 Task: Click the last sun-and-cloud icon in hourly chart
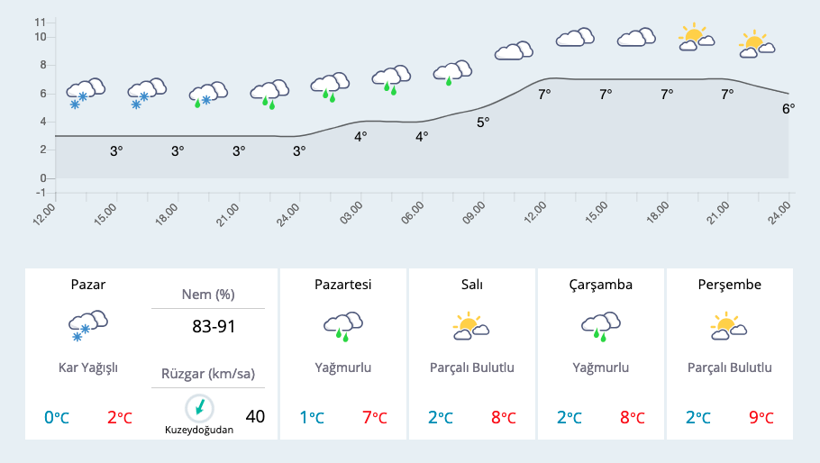(758, 43)
